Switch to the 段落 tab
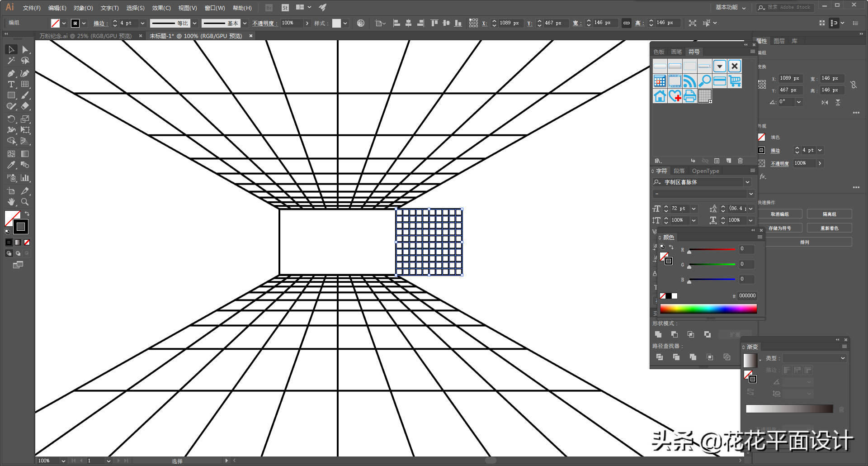This screenshot has height=466, width=868. pyautogui.click(x=679, y=171)
